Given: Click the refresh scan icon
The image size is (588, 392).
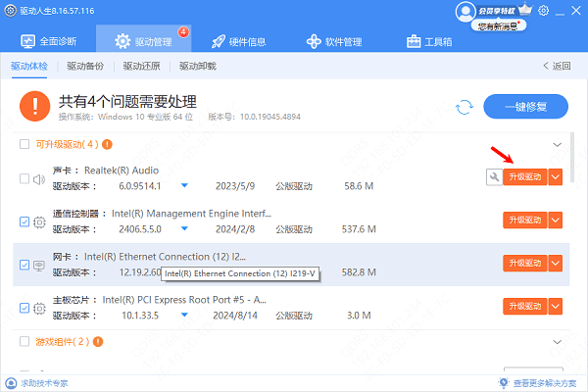Looking at the screenshot, I should pyautogui.click(x=465, y=107).
